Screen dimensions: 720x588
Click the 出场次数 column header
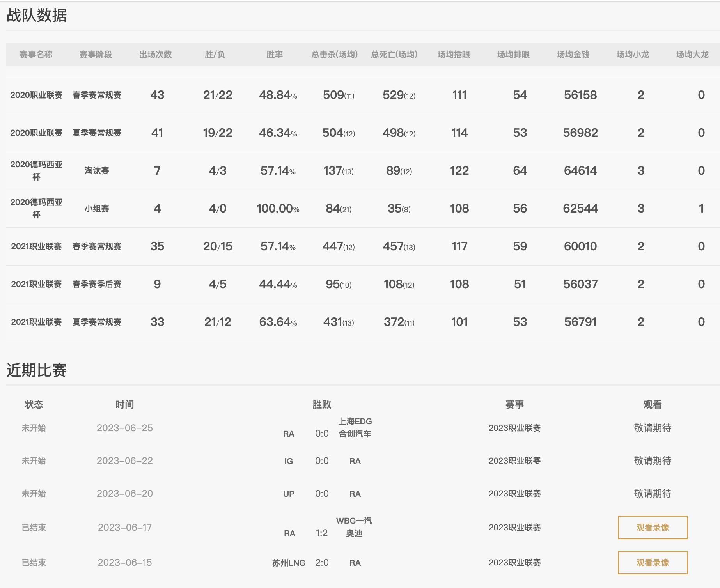155,55
